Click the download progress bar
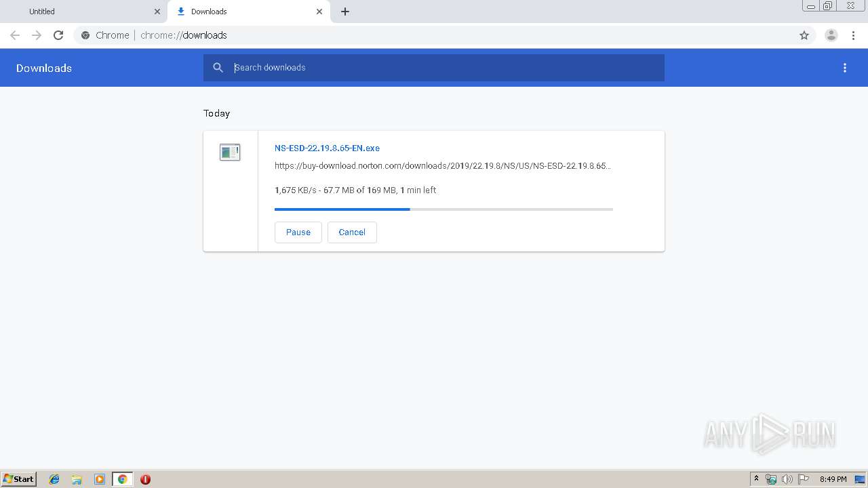Viewport: 868px width, 488px height. click(443, 209)
